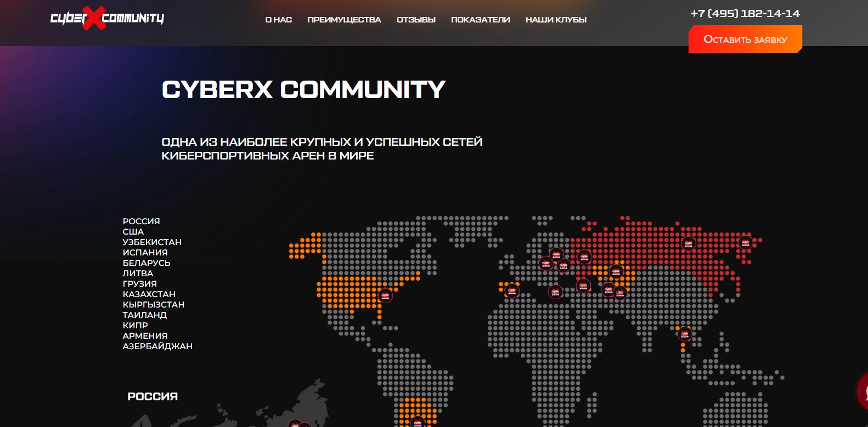
Task: Select the easternmost CyberX marker in Russia's Far East
Action: pyautogui.click(x=745, y=243)
